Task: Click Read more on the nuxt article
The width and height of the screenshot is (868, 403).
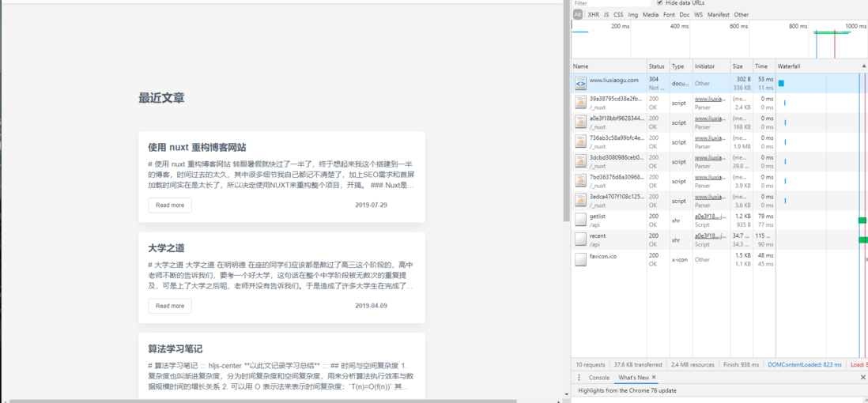Action: (170, 205)
